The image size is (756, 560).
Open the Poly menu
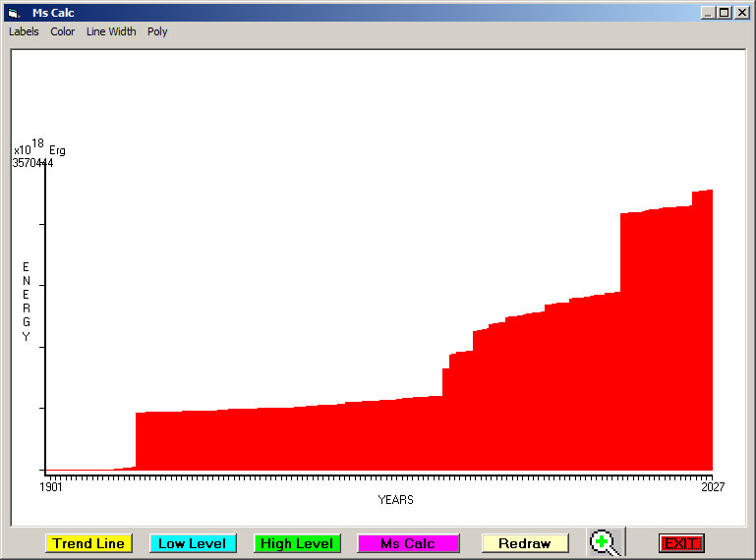click(x=157, y=31)
